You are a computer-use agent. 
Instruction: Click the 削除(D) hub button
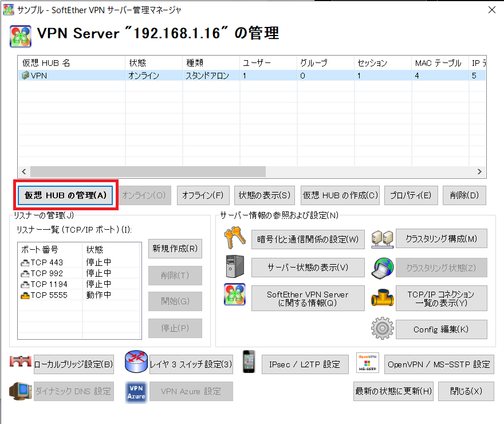click(464, 195)
